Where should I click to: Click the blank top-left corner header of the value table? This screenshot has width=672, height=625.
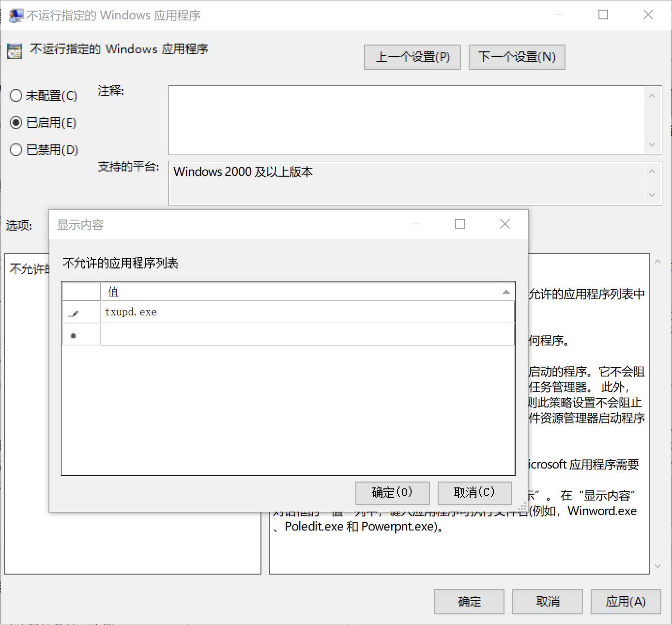tap(81, 292)
